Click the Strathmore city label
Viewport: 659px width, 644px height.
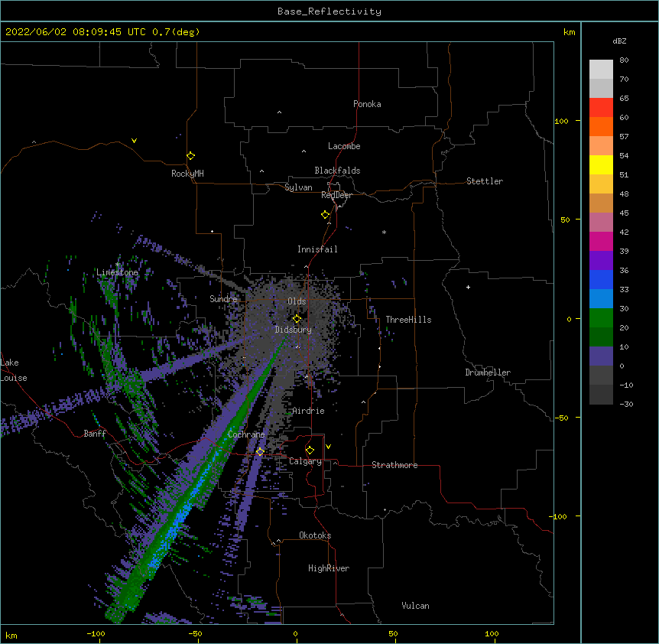click(x=394, y=465)
